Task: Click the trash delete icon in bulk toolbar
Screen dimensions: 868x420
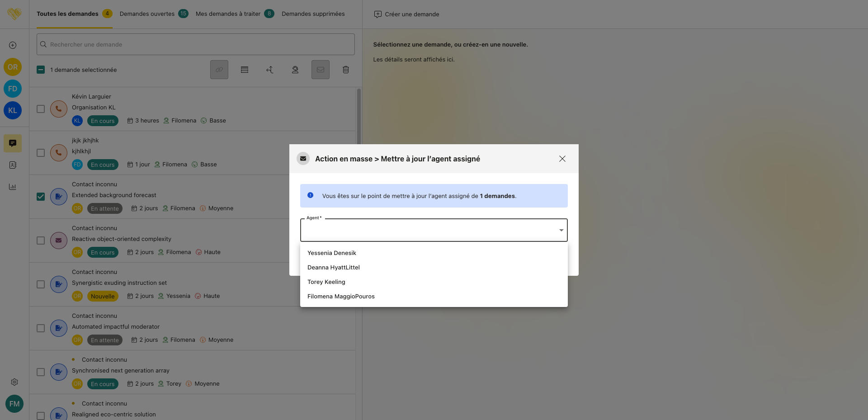Action: 345,70
